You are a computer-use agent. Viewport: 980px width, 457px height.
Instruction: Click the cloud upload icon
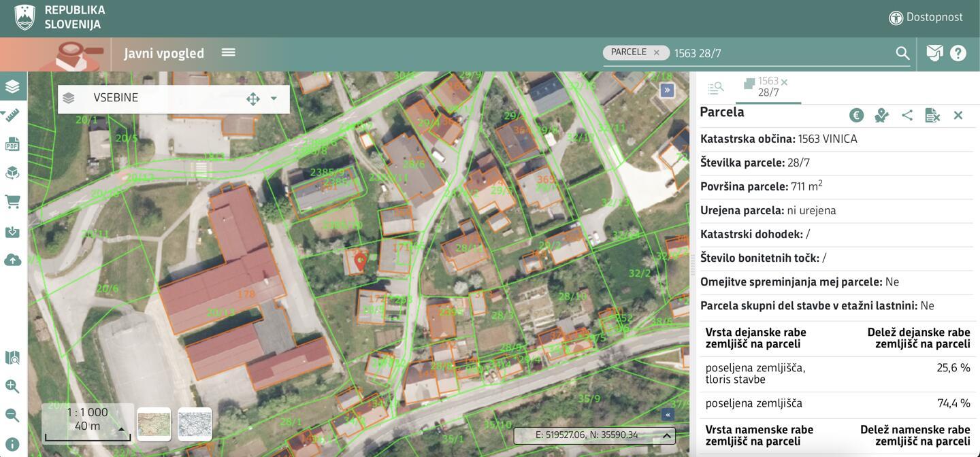coord(12,260)
